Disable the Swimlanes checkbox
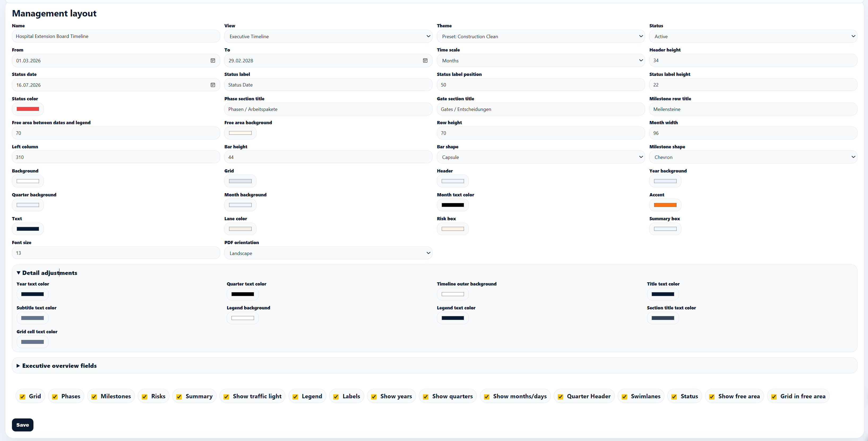The image size is (868, 441). [x=624, y=396]
